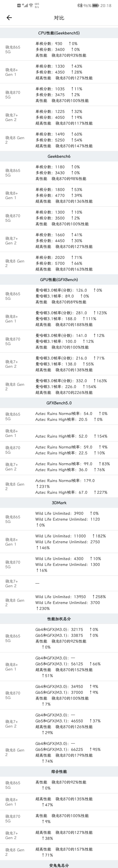Tap the battery icon in status bar
The height and width of the screenshot is (868, 118).
tap(95, 6)
